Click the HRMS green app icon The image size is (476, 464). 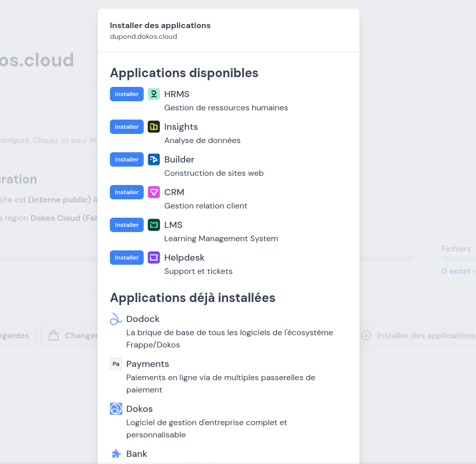[154, 94]
